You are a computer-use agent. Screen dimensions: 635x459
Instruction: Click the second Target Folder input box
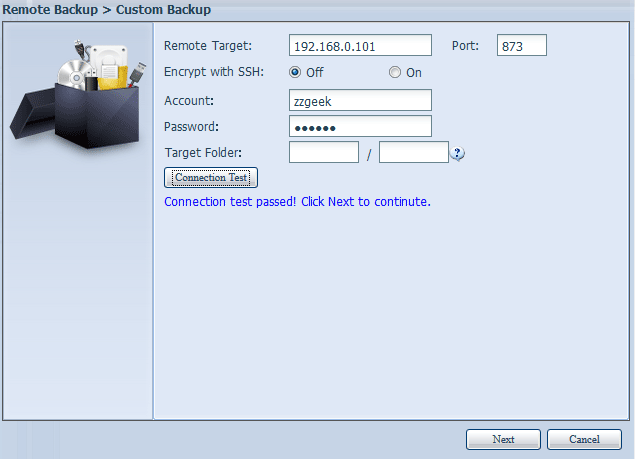[x=413, y=152]
